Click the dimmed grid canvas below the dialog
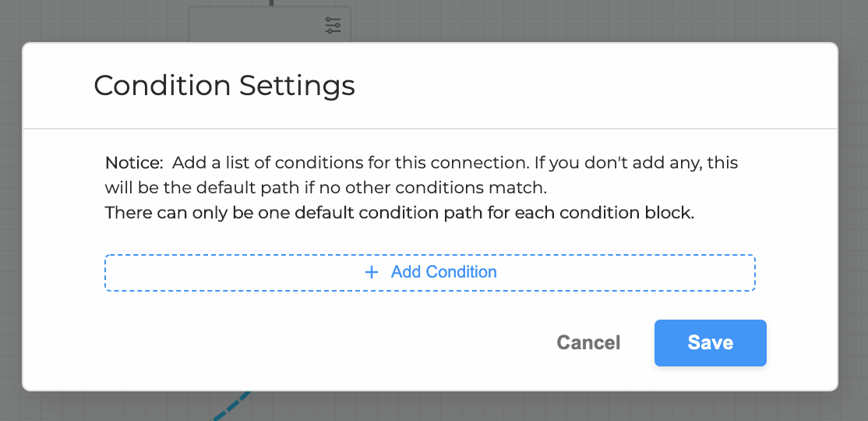868x421 pixels. [x=506, y=407]
